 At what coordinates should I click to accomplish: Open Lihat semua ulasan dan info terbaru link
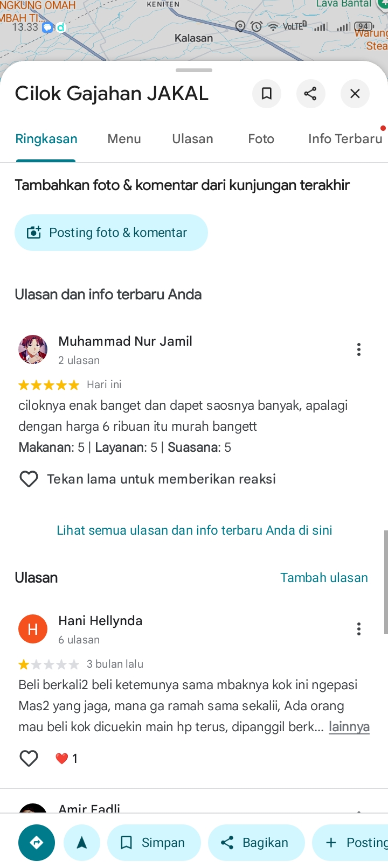tap(195, 530)
